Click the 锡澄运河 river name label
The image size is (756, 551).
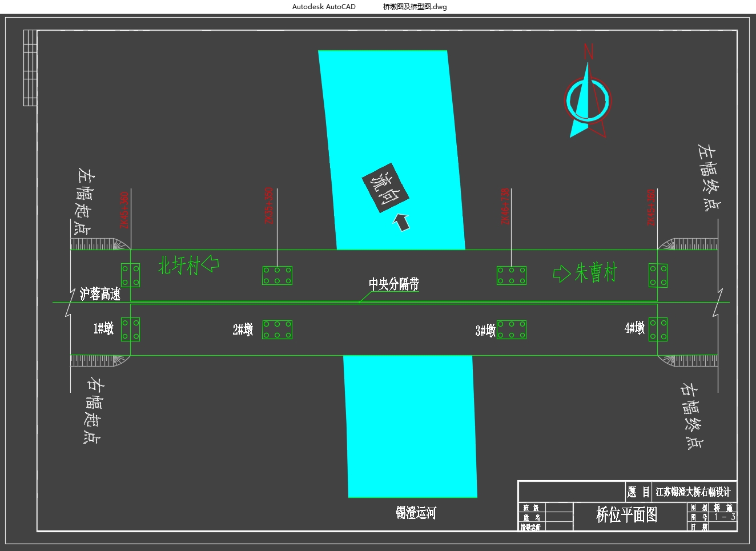pyautogui.click(x=416, y=513)
